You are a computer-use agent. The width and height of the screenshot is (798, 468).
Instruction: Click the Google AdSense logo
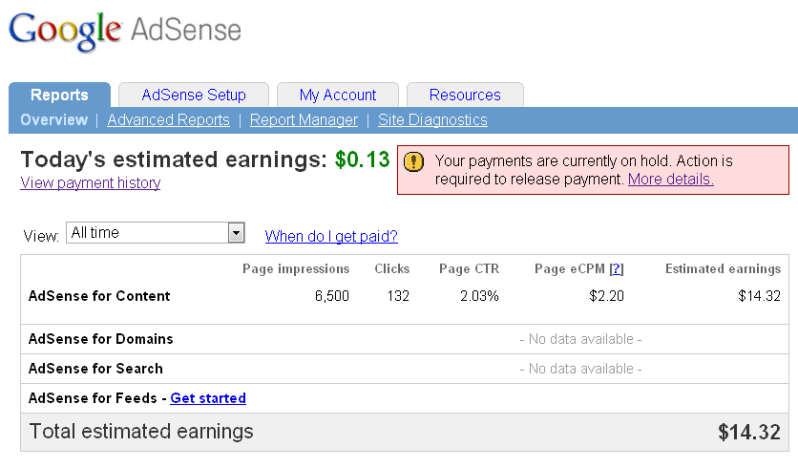(125, 30)
